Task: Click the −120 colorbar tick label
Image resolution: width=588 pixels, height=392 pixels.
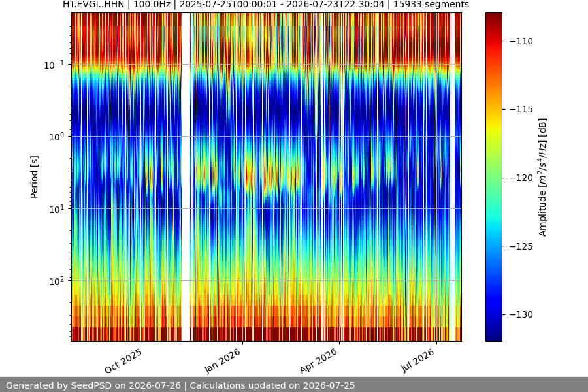Action: tap(521, 178)
